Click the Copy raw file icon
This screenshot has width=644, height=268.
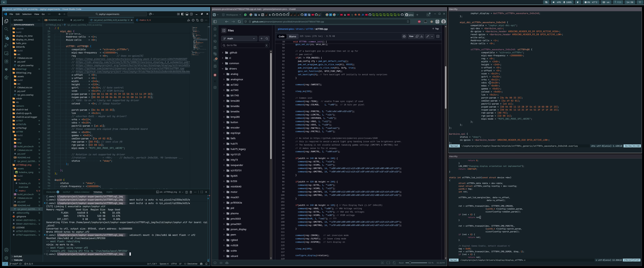(x=417, y=37)
